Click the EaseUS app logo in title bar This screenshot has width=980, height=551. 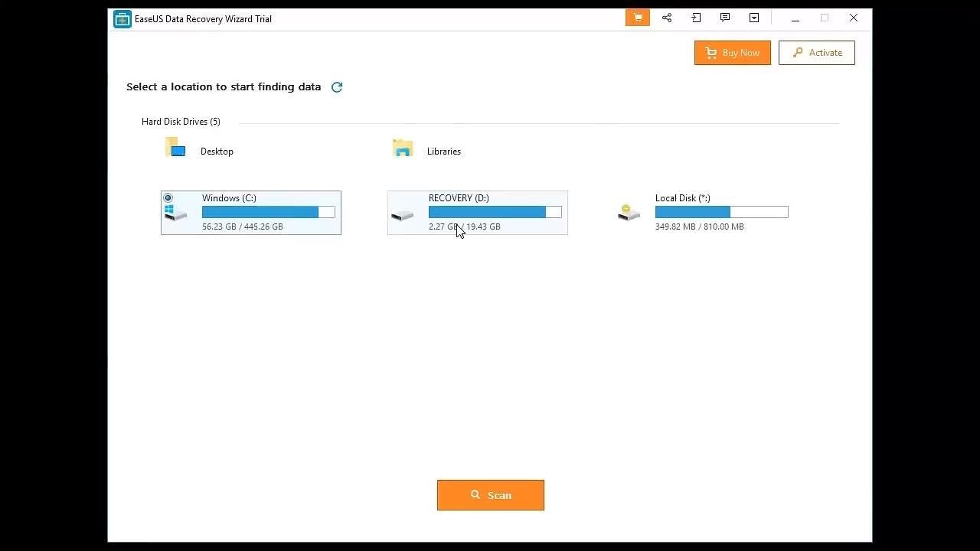(x=122, y=19)
